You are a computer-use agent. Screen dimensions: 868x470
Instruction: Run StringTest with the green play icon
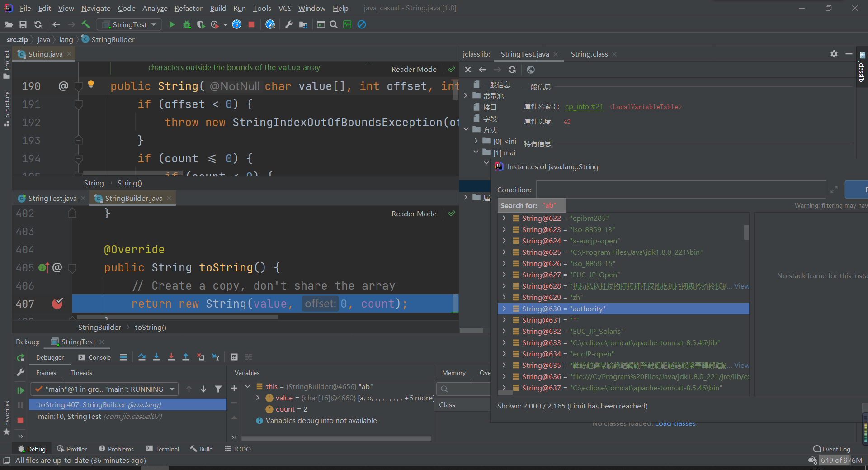[x=172, y=24]
